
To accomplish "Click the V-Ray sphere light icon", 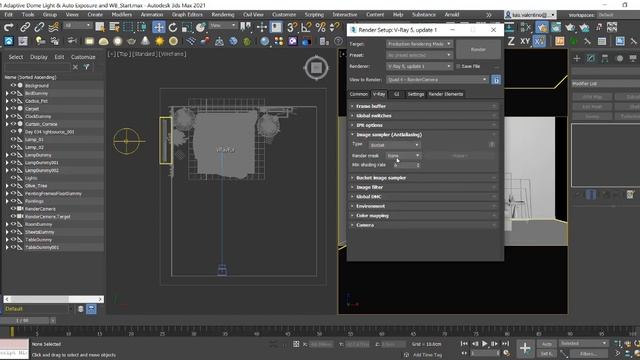I will pos(118,41).
